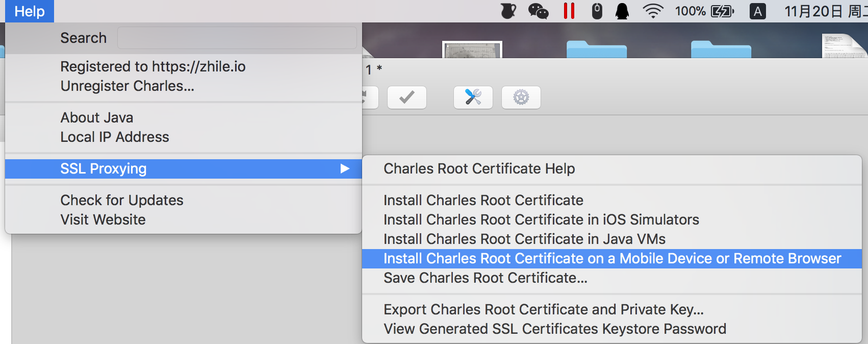Choose Install Charles Root Certificate

[x=612, y=200]
